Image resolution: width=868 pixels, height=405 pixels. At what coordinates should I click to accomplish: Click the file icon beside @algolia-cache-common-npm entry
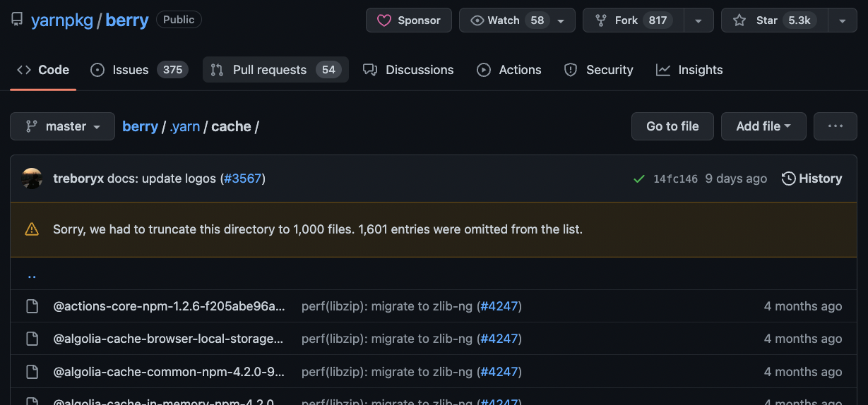(32, 371)
